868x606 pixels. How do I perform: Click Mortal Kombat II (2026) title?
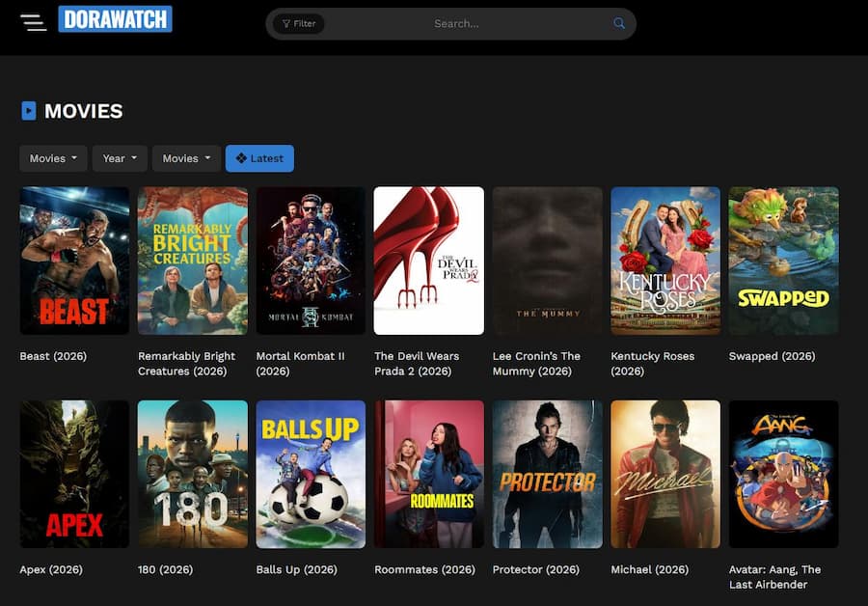click(300, 364)
